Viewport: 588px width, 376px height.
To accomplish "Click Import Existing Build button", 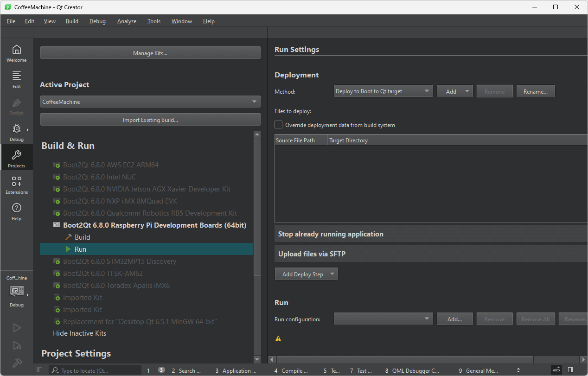I will pos(150,120).
